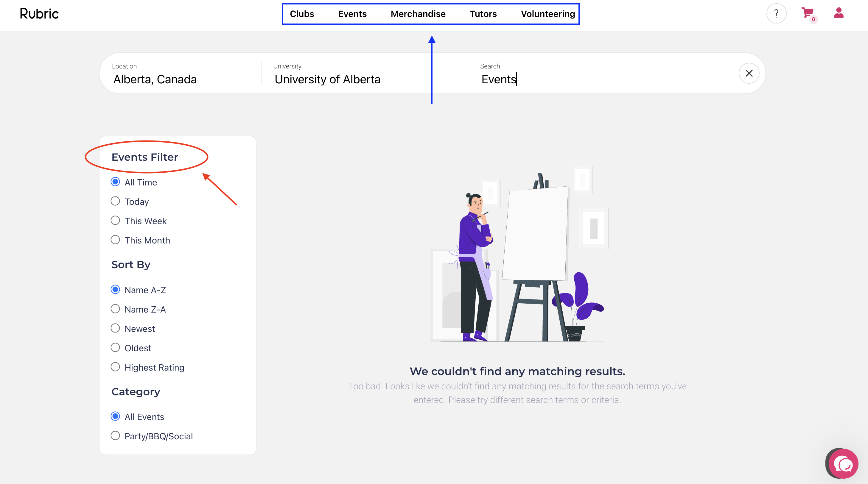
Task: Filter by Party/BBQ/Social category
Action: click(115, 436)
